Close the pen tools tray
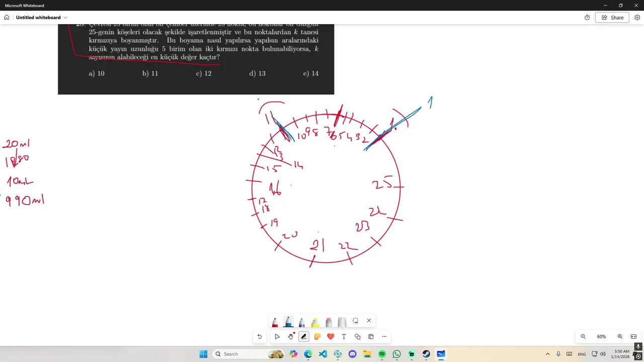The height and width of the screenshot is (362, 644). pos(369,321)
